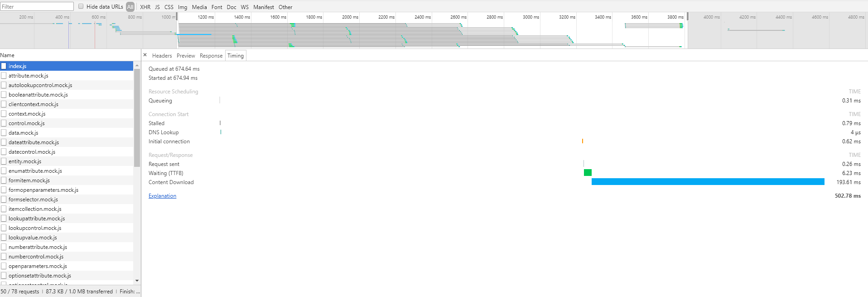Click the transferred size in status bar
Screen dimensions: 868x297
click(x=79, y=292)
